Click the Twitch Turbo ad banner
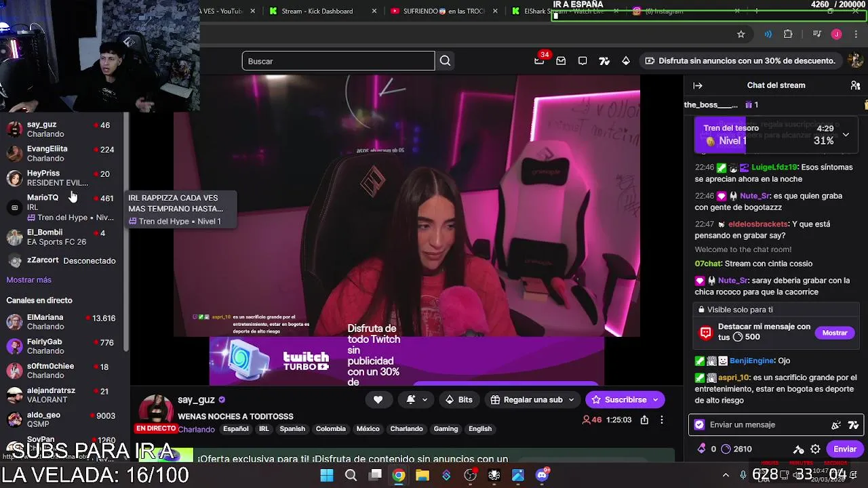Viewport: 868px width, 488px height. [x=407, y=361]
